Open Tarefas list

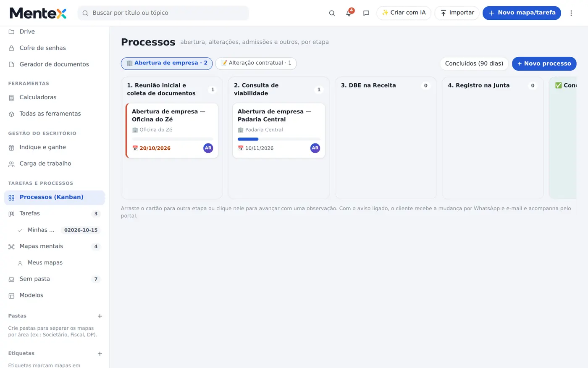[x=55, y=214]
